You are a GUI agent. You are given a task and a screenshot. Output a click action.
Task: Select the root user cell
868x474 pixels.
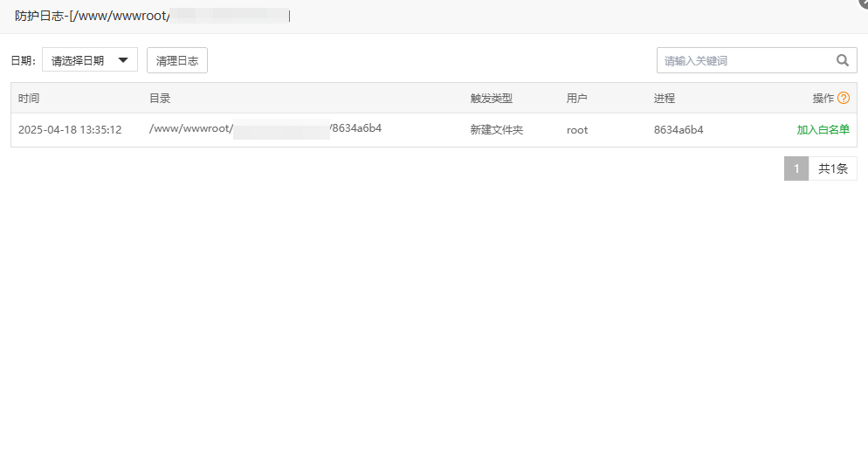tap(577, 130)
